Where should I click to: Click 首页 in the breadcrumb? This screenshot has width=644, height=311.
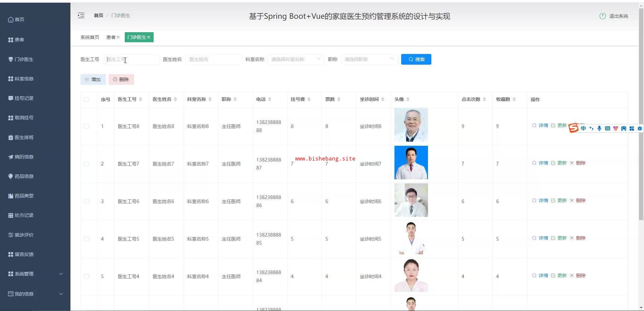pyautogui.click(x=99, y=15)
